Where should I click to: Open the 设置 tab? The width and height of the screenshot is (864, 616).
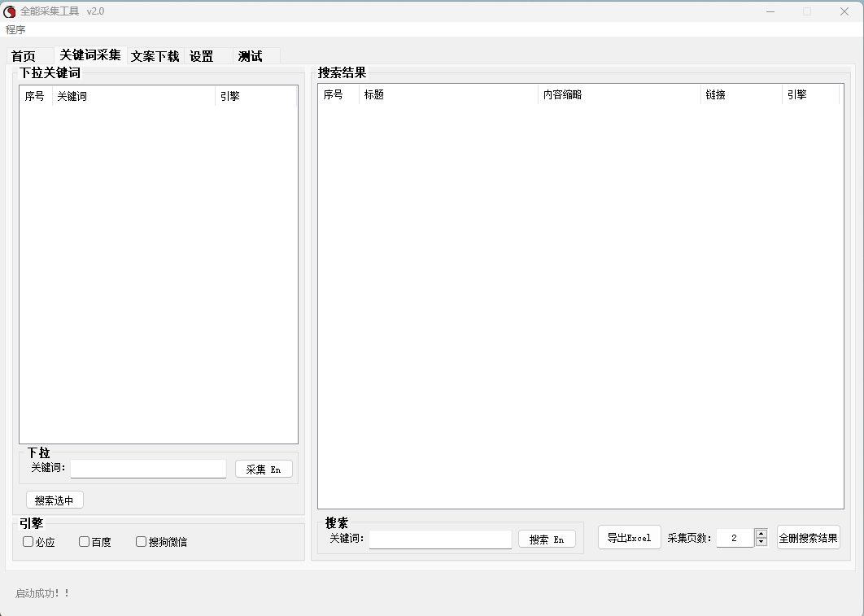point(202,56)
